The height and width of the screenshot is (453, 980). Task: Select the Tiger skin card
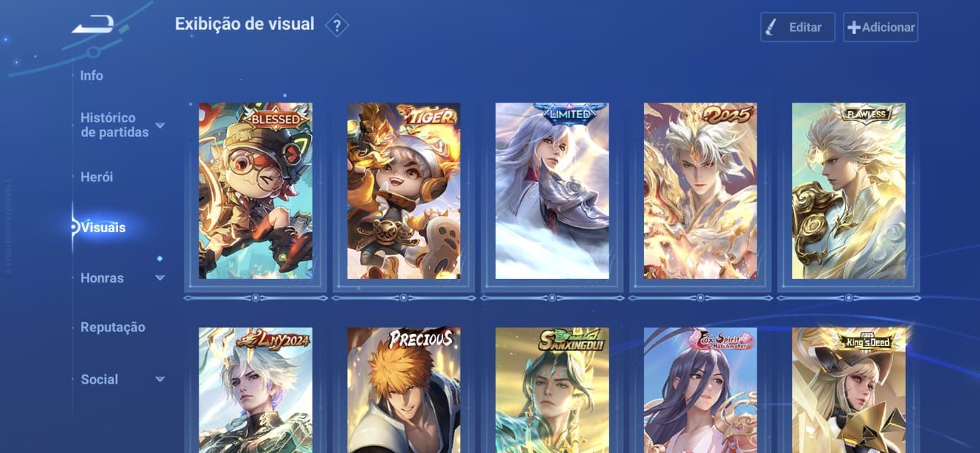(404, 191)
